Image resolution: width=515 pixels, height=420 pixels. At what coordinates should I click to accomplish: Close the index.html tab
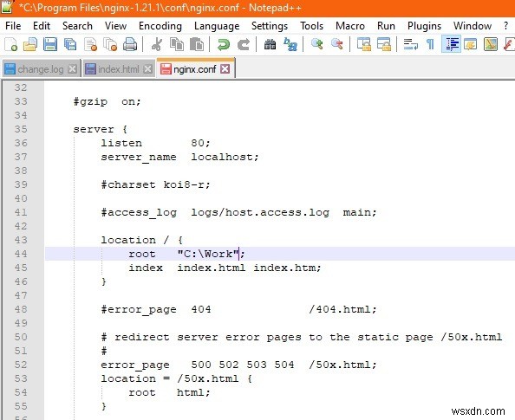[x=147, y=69]
